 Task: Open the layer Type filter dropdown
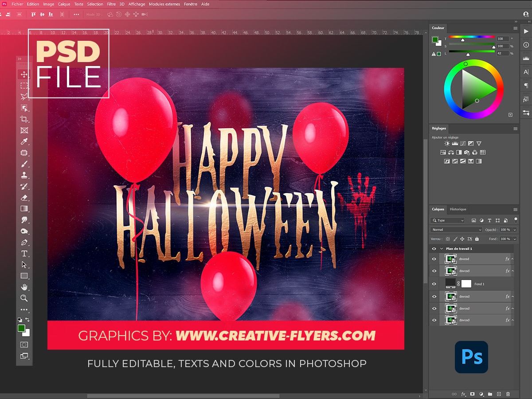point(448,220)
